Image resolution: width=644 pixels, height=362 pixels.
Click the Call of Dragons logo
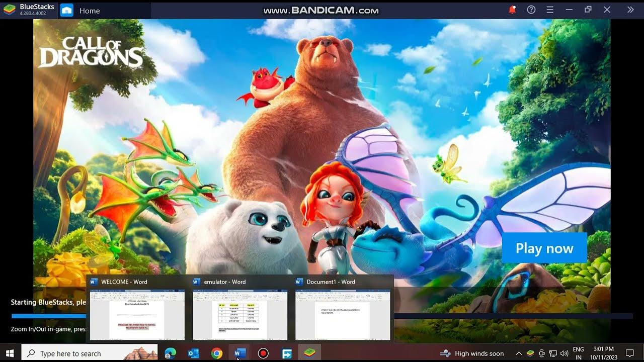pyautogui.click(x=91, y=52)
